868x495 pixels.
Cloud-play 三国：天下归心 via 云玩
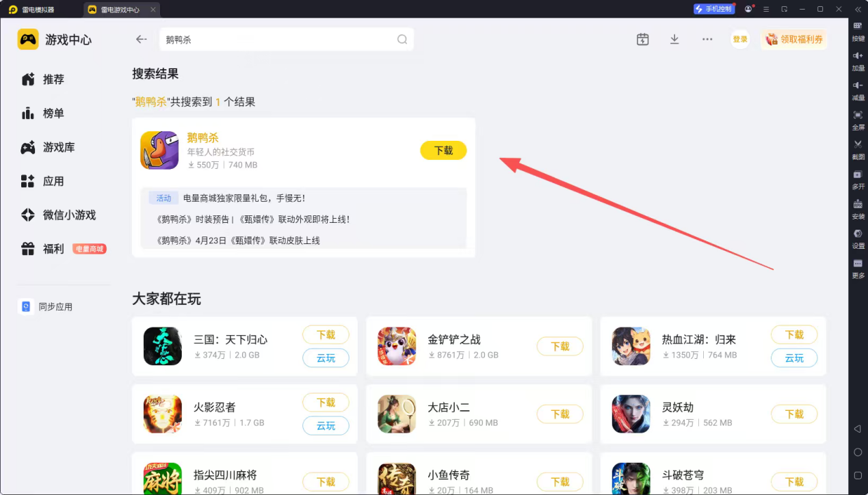[326, 358]
